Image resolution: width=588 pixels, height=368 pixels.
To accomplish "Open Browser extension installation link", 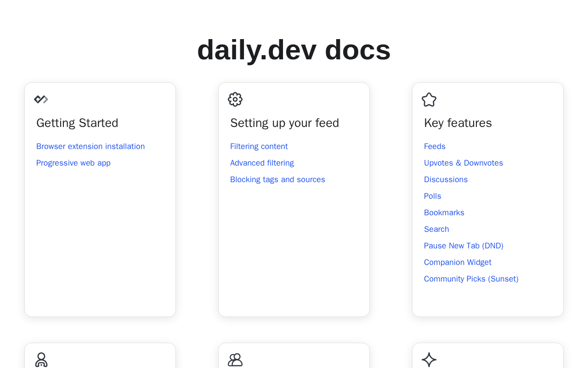I will [90, 146].
